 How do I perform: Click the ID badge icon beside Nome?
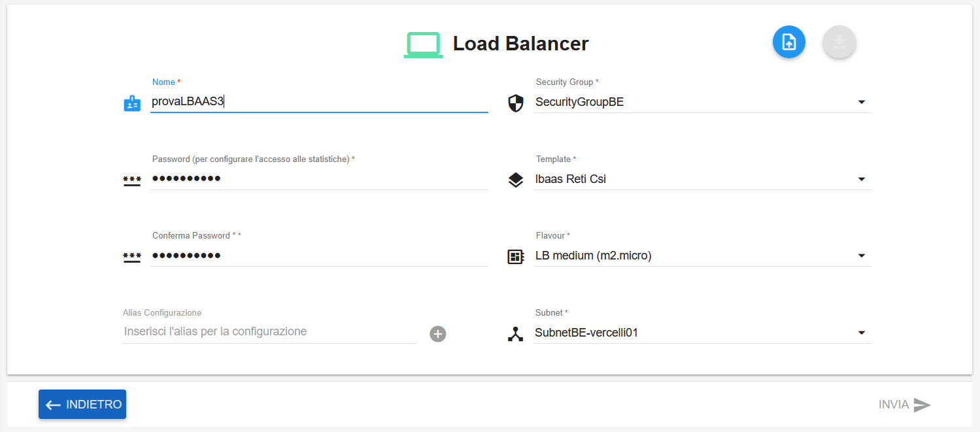pyautogui.click(x=132, y=103)
